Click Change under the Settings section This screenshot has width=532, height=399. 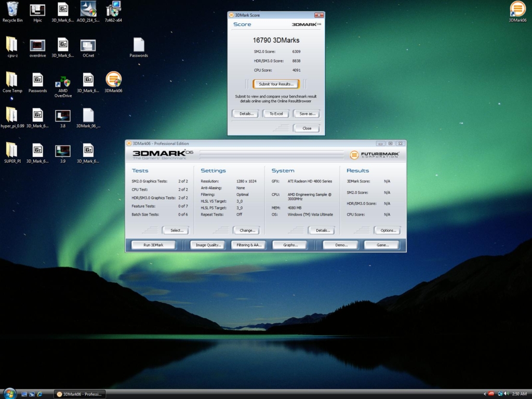(x=247, y=230)
